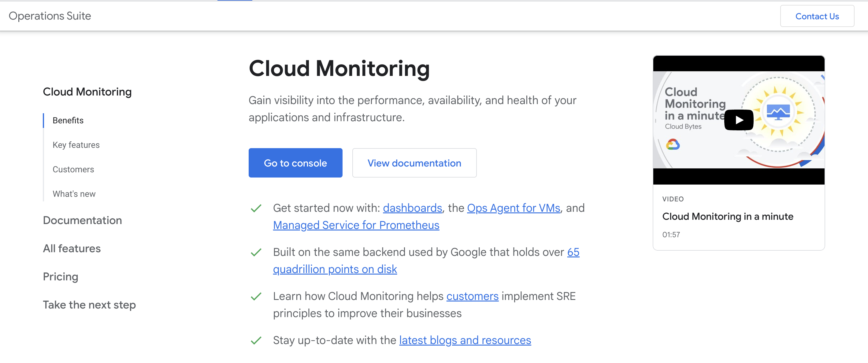The width and height of the screenshot is (868, 363).
Task: Select Benefits in the sidebar
Action: (68, 120)
